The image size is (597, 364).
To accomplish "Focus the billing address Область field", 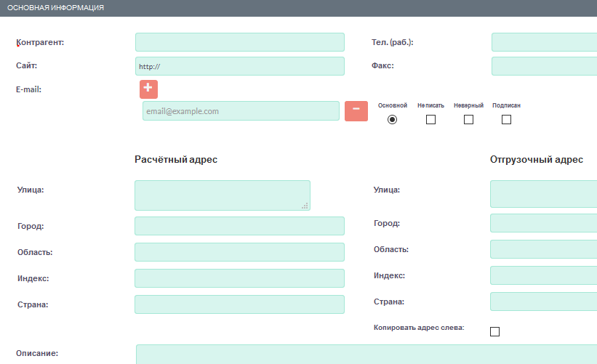I will 239,252.
